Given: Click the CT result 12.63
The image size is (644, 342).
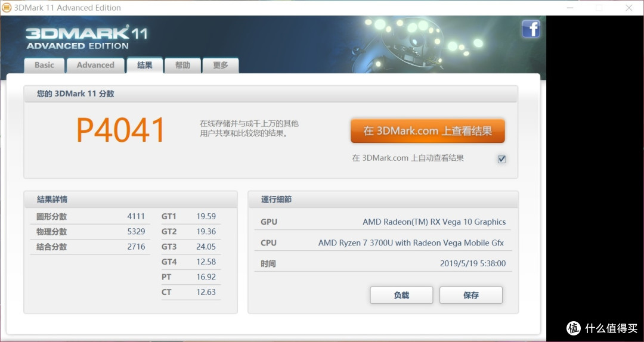Looking at the screenshot, I should coord(206,293).
